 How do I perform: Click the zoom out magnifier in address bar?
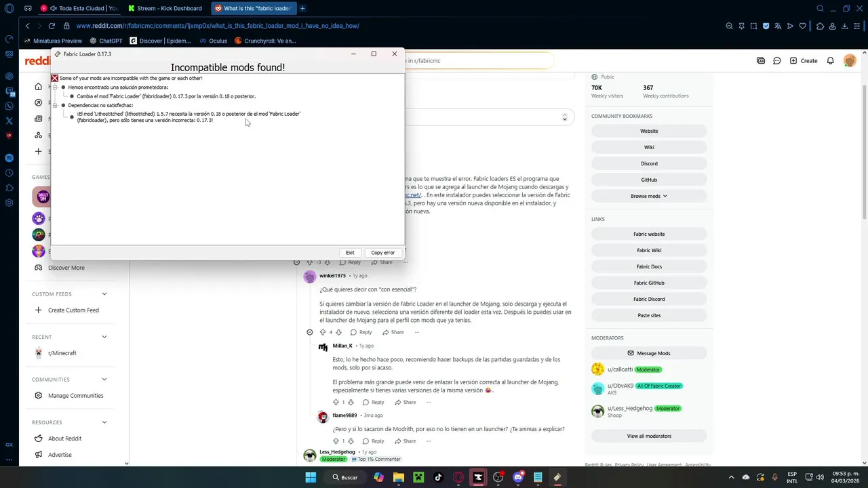click(x=730, y=26)
